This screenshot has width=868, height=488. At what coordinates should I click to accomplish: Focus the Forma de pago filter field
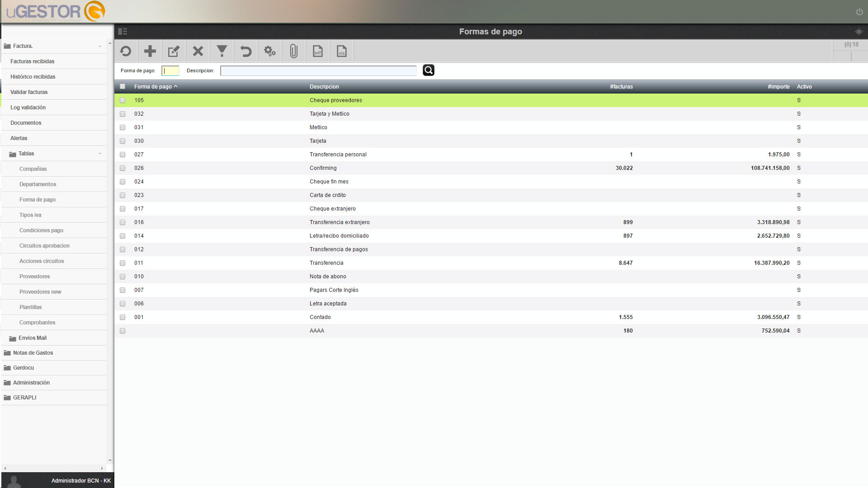click(x=170, y=70)
